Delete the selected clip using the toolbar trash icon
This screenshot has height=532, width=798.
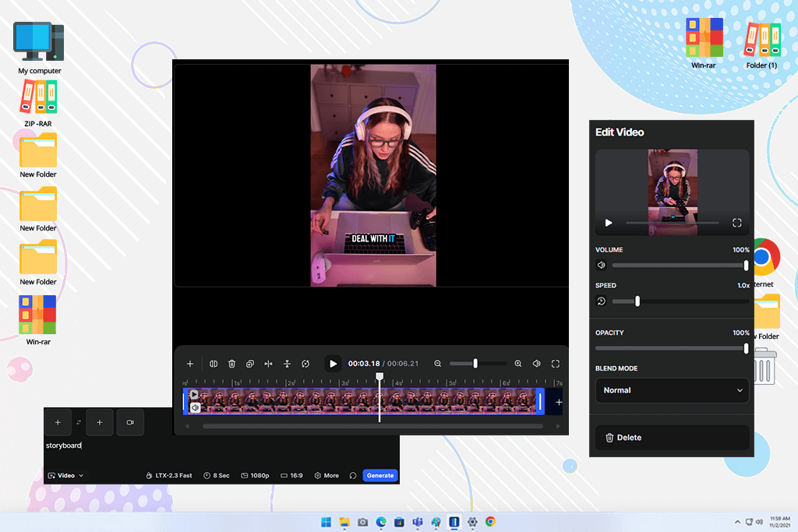click(231, 364)
